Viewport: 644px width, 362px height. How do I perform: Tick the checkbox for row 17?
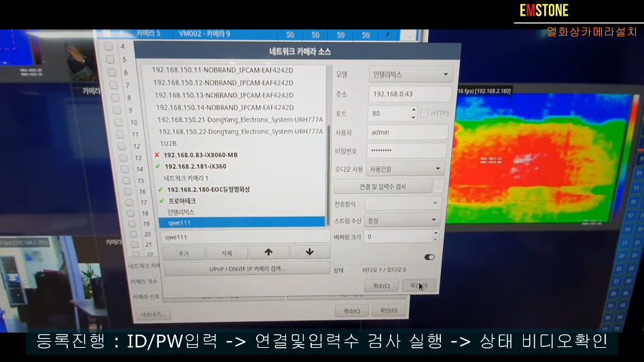(x=129, y=202)
